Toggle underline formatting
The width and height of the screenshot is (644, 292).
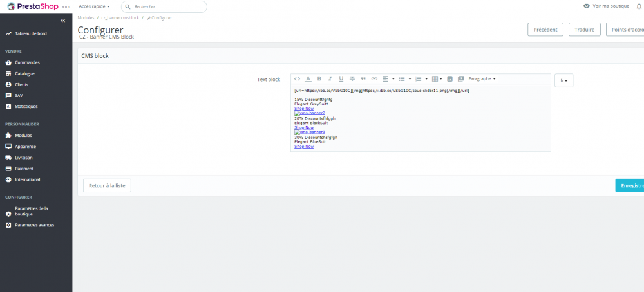[x=341, y=78]
